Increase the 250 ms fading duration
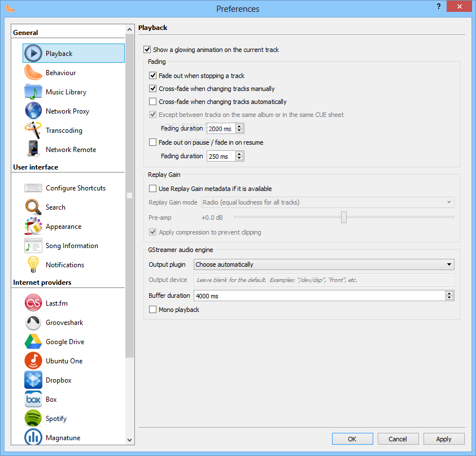 click(x=239, y=154)
